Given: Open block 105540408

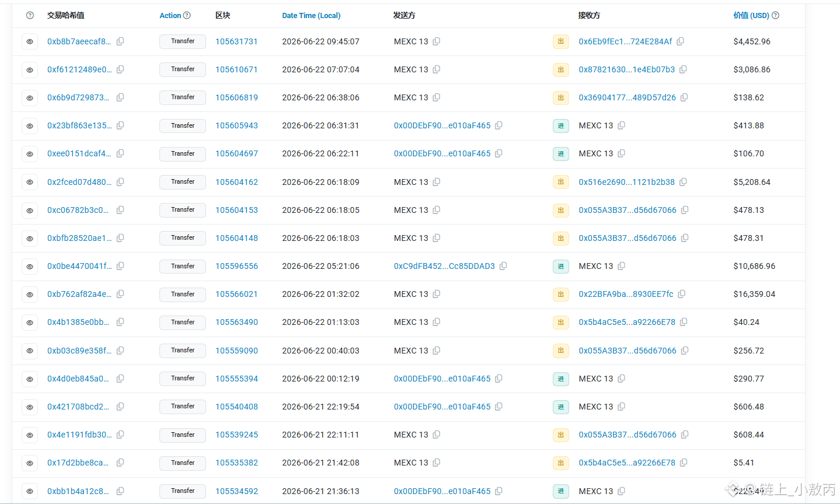Looking at the screenshot, I should click(x=236, y=407).
